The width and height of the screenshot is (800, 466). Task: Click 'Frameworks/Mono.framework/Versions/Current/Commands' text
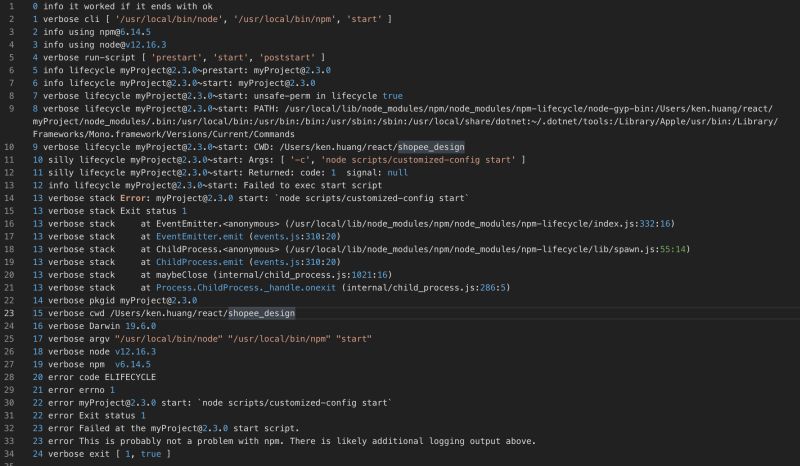[164, 134]
